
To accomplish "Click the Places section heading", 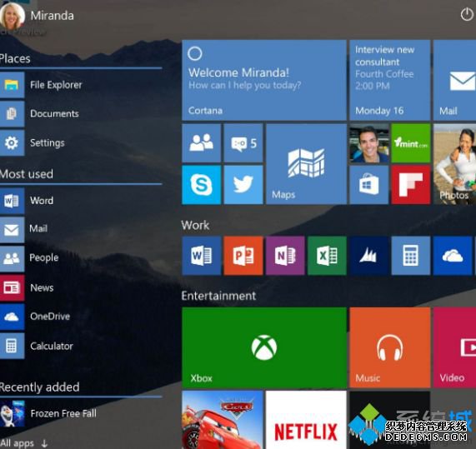I will point(15,58).
